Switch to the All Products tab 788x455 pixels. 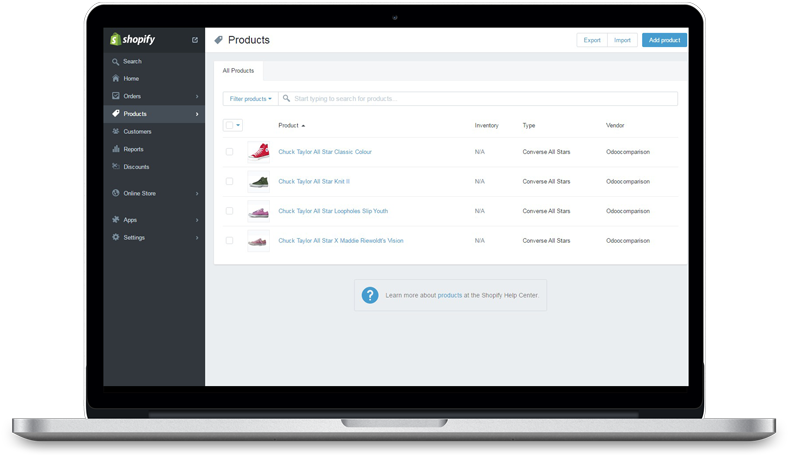(x=238, y=70)
